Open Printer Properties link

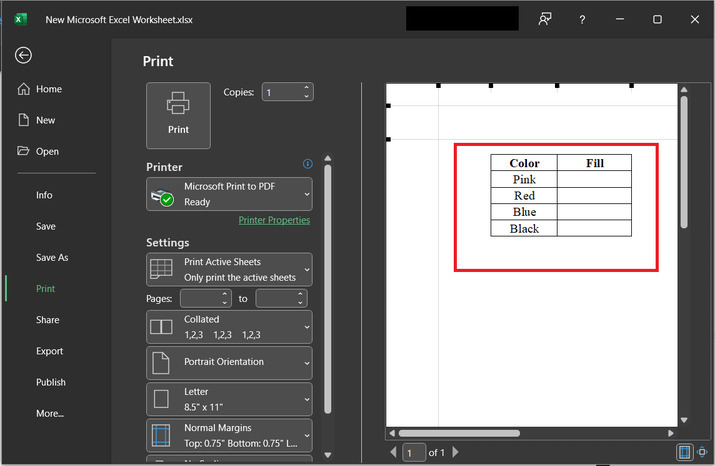274,220
